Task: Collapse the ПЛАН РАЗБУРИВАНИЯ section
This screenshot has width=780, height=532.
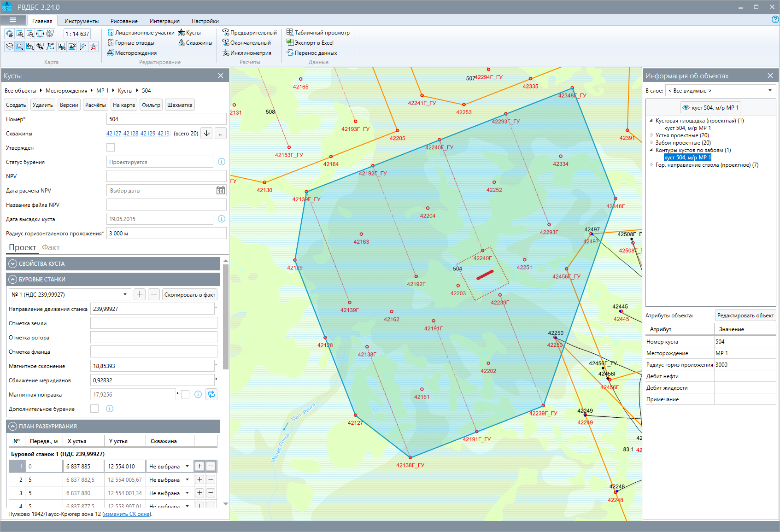Action: pos(13,427)
